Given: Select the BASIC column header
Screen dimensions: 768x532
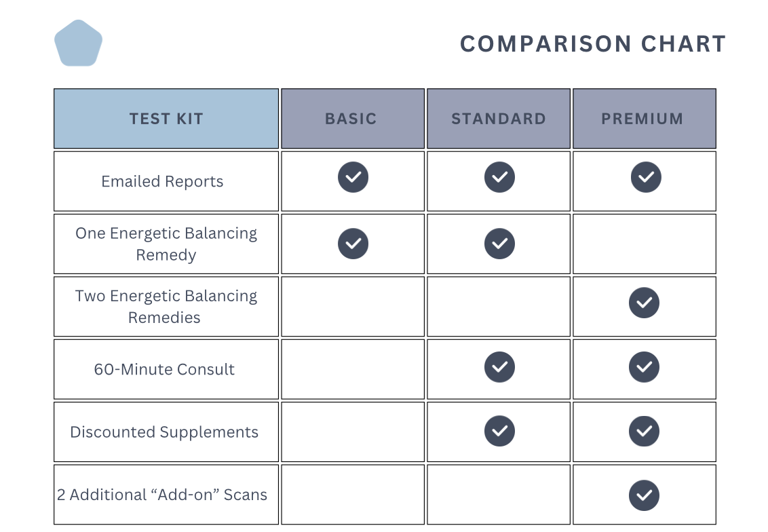Looking at the screenshot, I should [351, 119].
